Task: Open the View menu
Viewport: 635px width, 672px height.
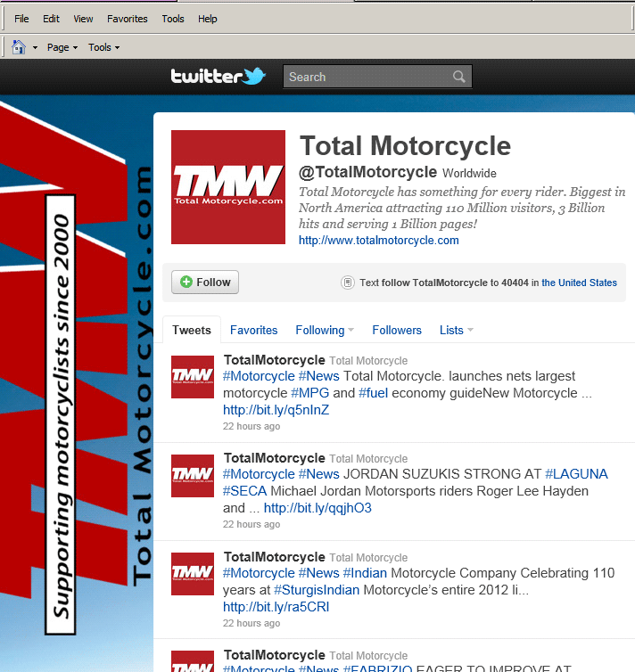Action: pos(83,19)
